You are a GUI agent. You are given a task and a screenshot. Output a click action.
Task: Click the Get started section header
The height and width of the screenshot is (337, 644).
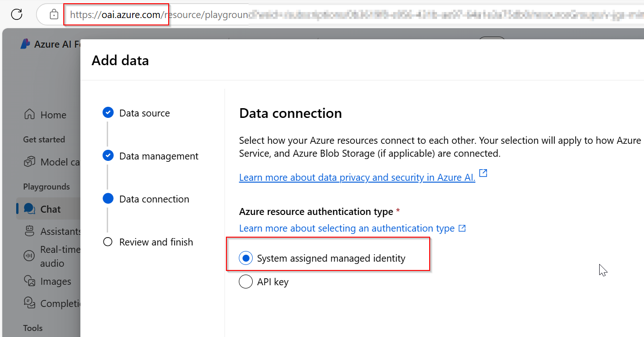click(x=44, y=139)
